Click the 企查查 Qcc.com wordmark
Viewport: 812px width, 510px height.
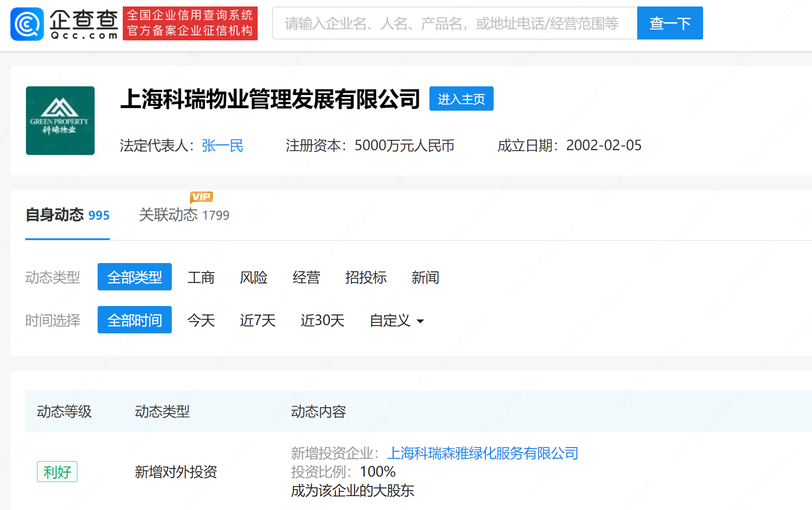click(x=84, y=24)
